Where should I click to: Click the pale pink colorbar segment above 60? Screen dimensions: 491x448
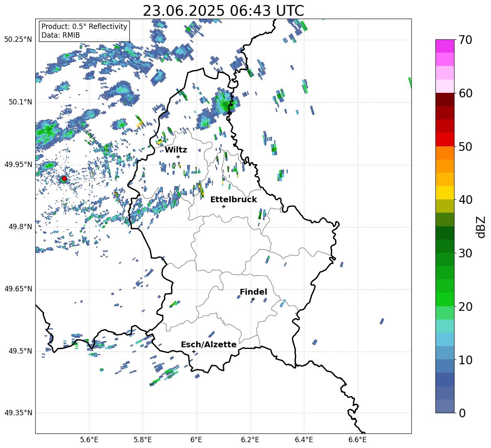tap(445, 86)
